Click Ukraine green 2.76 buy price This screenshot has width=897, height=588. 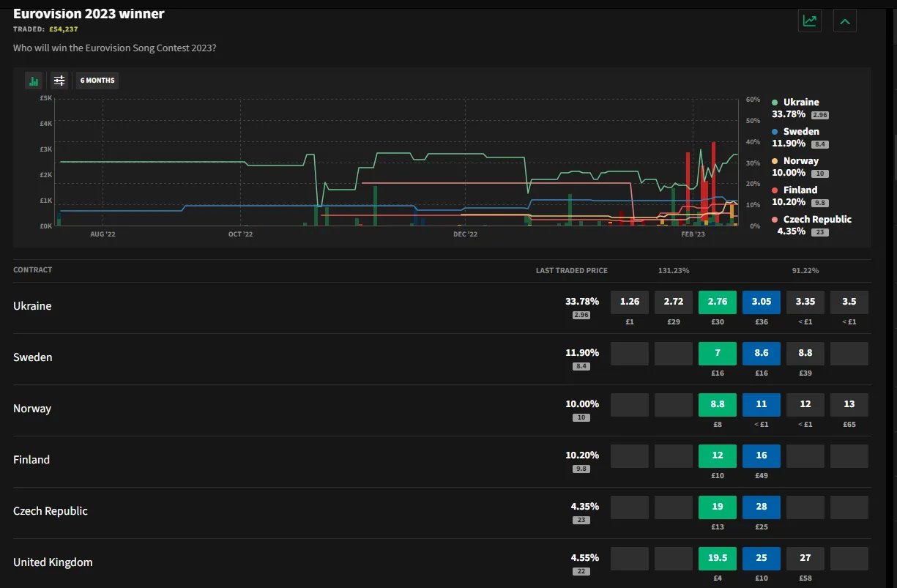click(718, 302)
